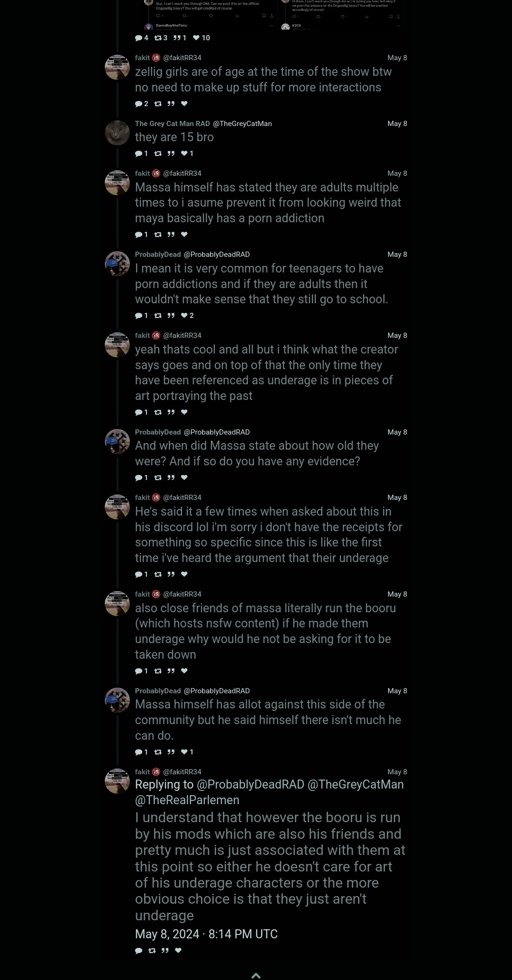Reply to the "very common for teenagers" post
Viewport: 512px width, 980px height.
(139, 316)
